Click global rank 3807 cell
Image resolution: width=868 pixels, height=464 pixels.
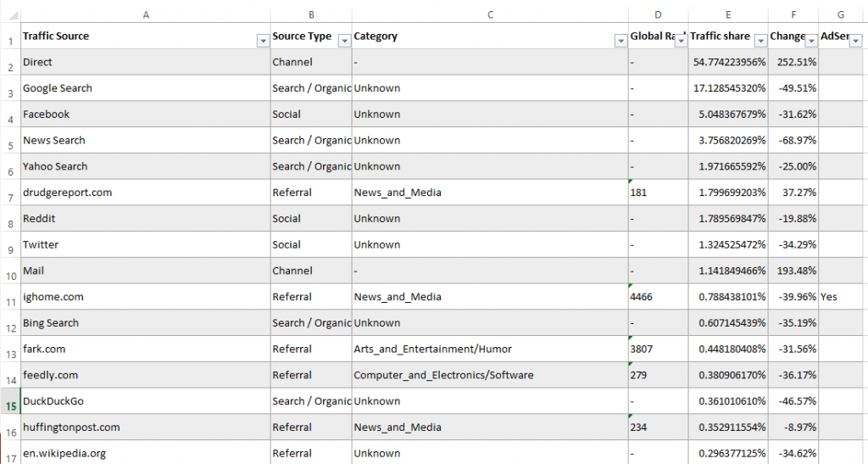pyautogui.click(x=658, y=349)
